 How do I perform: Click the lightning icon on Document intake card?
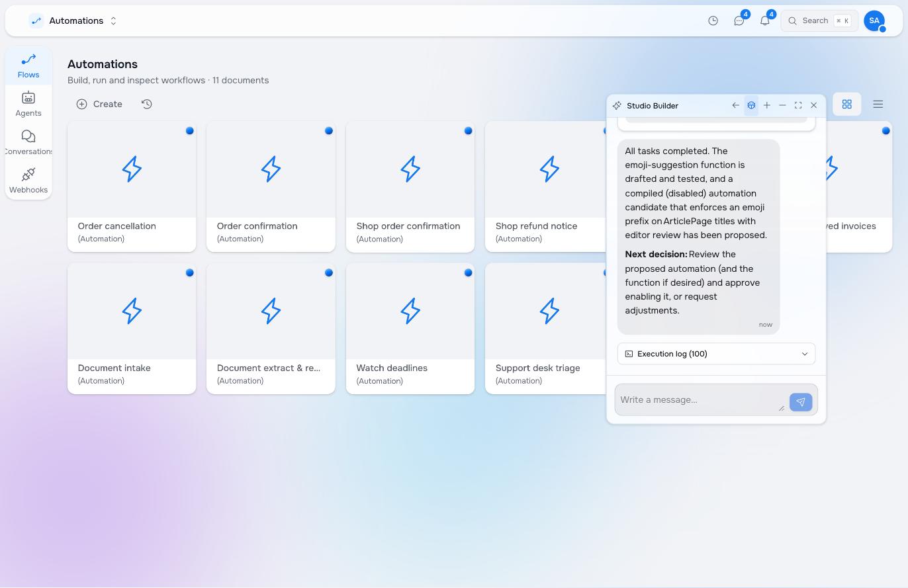coord(132,311)
